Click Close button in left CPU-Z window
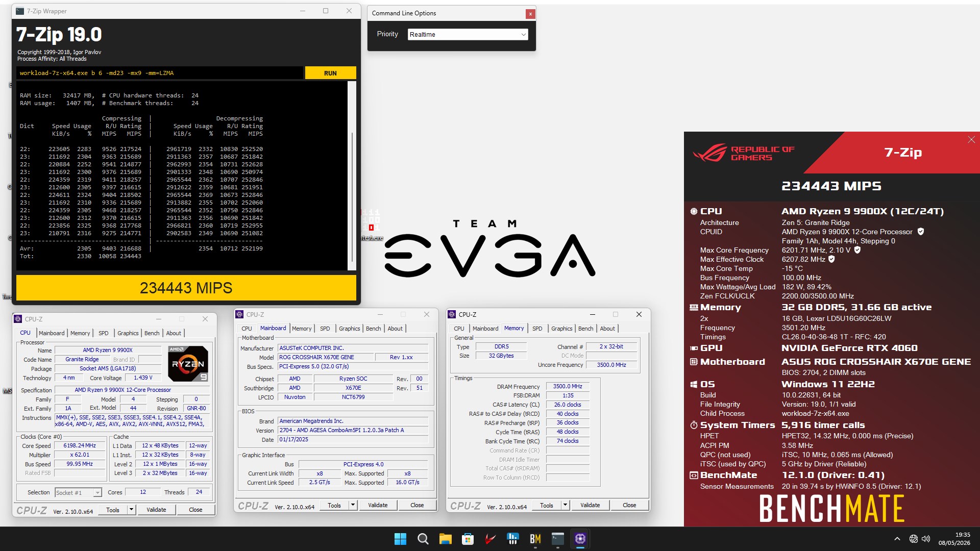This screenshot has height=551, width=980. [195, 510]
